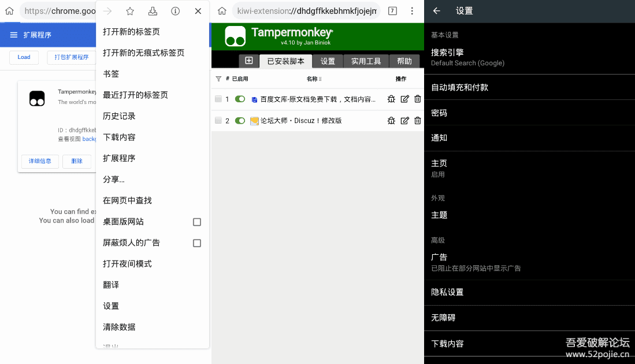Select 打开夜间模式 from the menu
The height and width of the screenshot is (364, 635).
pyautogui.click(x=153, y=263)
